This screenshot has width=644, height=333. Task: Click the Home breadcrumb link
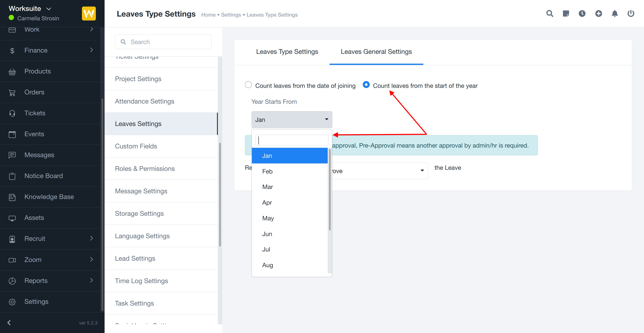tap(208, 15)
